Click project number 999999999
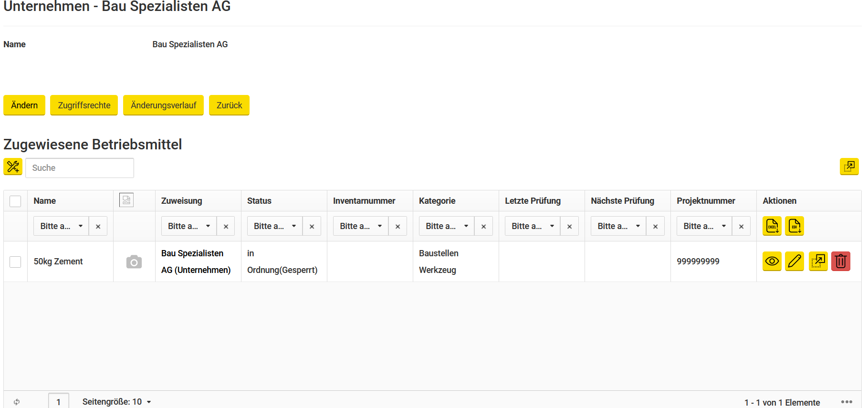Image resolution: width=868 pixels, height=408 pixels. [698, 262]
